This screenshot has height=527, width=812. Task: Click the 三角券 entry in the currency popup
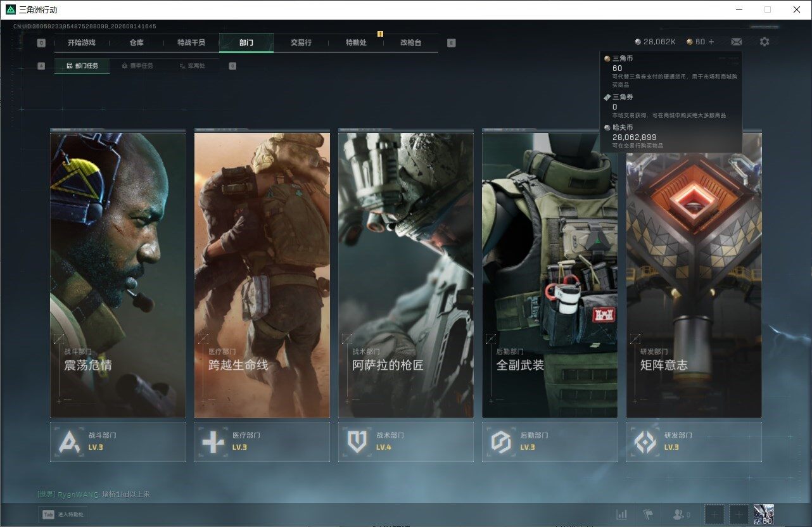(671, 106)
